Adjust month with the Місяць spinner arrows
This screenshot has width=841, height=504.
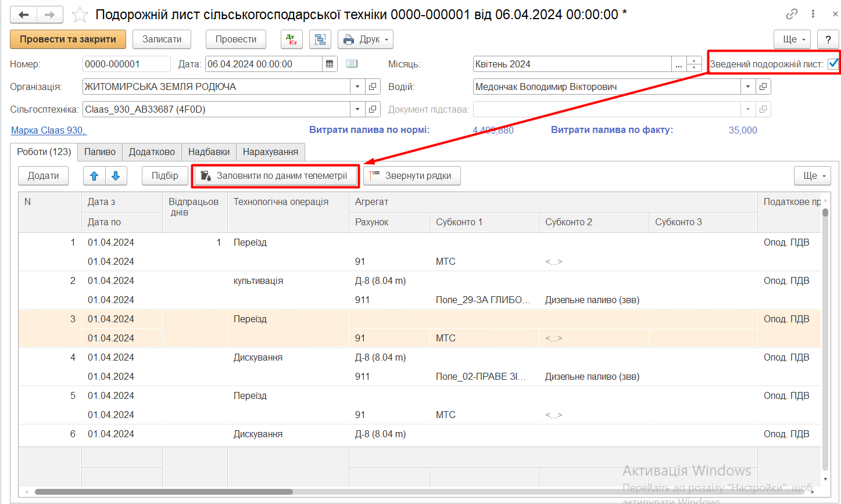[694, 64]
